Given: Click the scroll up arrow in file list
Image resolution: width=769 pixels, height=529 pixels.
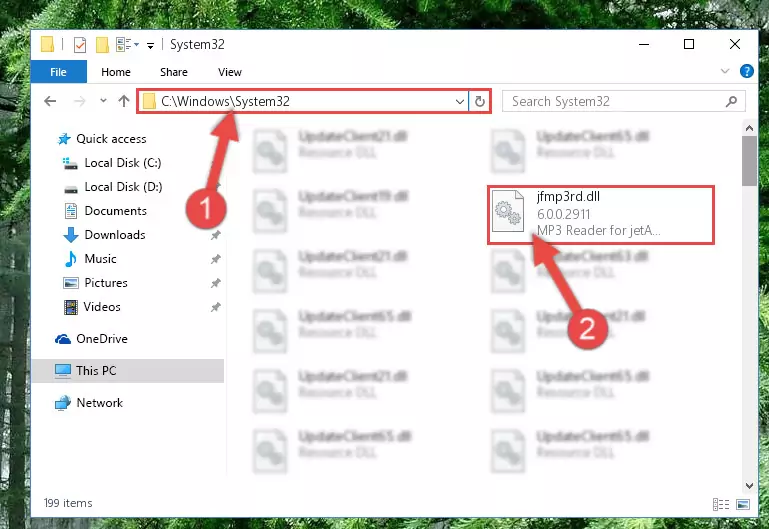Looking at the screenshot, I should pos(749,128).
